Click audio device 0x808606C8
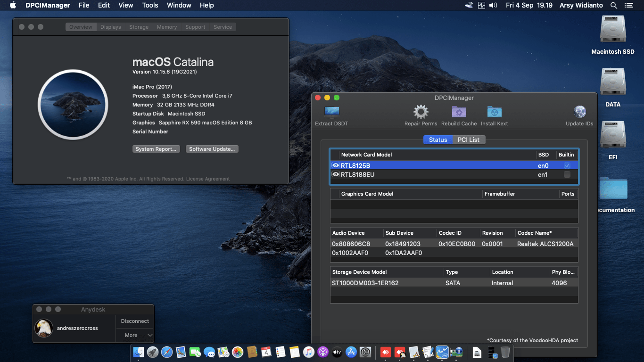This screenshot has height=362, width=644. [x=351, y=244]
